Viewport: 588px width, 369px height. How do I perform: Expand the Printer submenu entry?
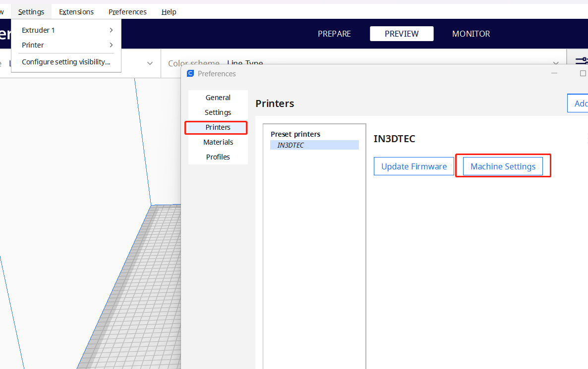tap(66, 45)
